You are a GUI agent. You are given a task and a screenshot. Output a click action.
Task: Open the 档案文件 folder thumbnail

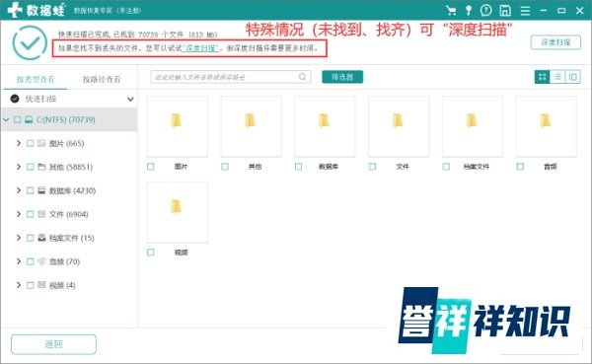pyautogui.click(x=473, y=126)
